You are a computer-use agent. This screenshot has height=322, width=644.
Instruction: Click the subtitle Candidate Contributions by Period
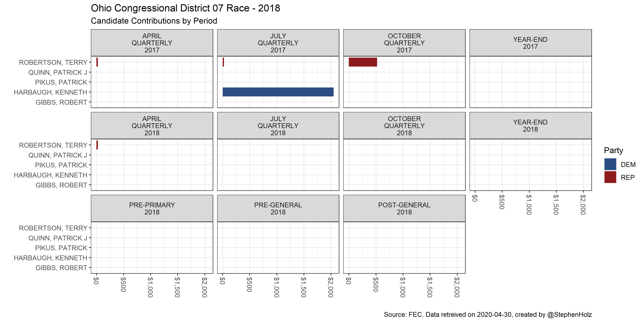pos(154,21)
